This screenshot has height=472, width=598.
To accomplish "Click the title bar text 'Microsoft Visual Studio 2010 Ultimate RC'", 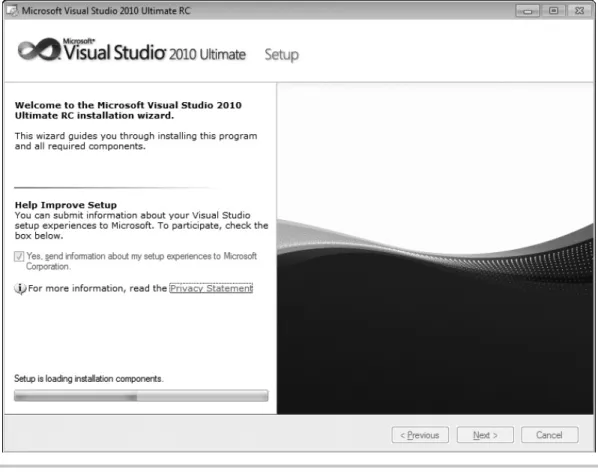I will [x=106, y=11].
